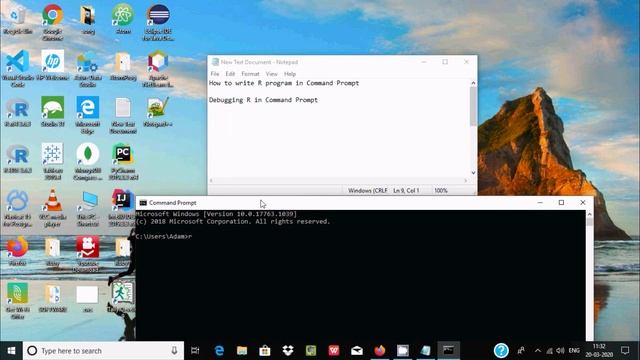The image size is (640, 360).
Task: Launch Microsoft Edge from the desktop icon
Action: click(88, 115)
